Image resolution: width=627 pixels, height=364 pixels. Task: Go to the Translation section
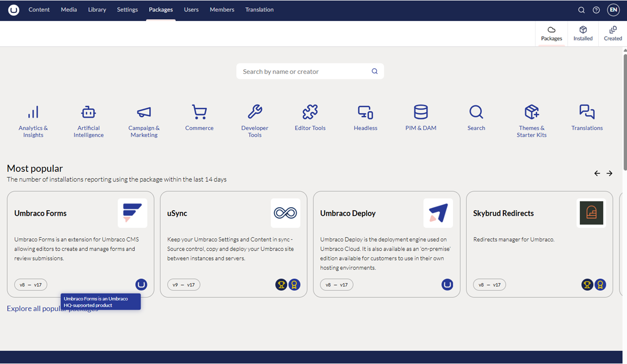260,10
